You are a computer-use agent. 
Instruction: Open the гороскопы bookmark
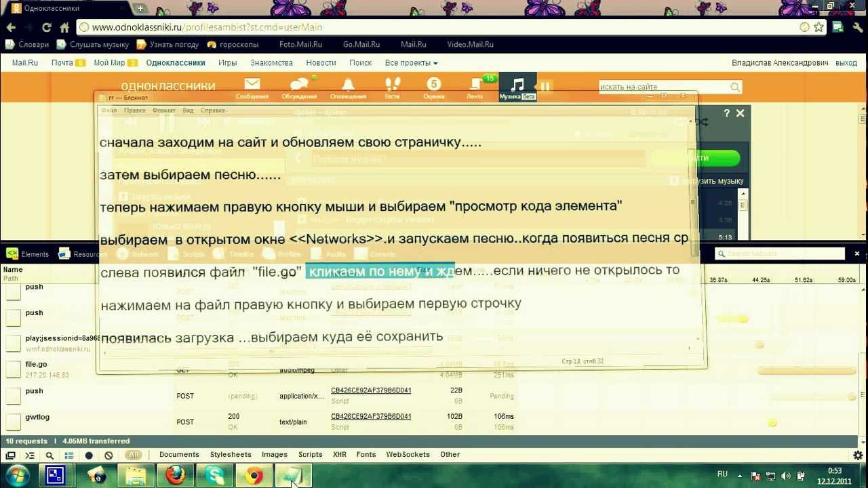pos(233,44)
